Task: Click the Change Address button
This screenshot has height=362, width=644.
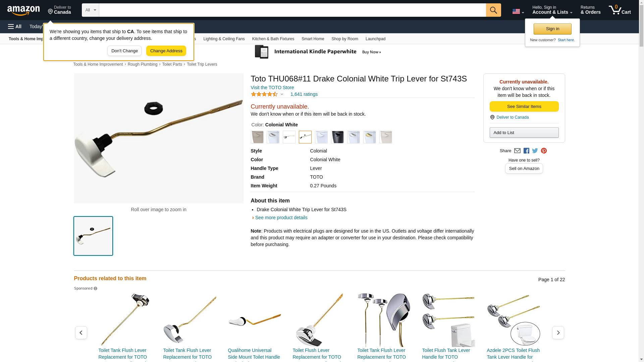Action: tap(166, 51)
